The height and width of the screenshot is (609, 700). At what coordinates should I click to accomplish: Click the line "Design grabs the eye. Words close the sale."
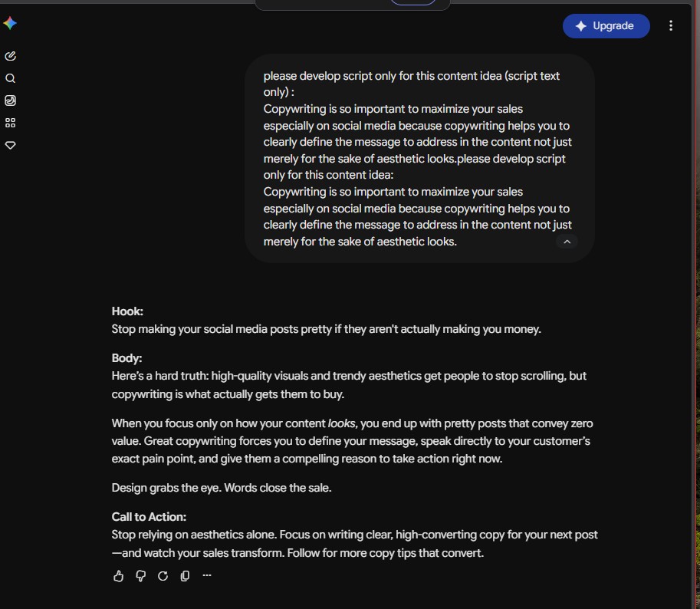222,488
